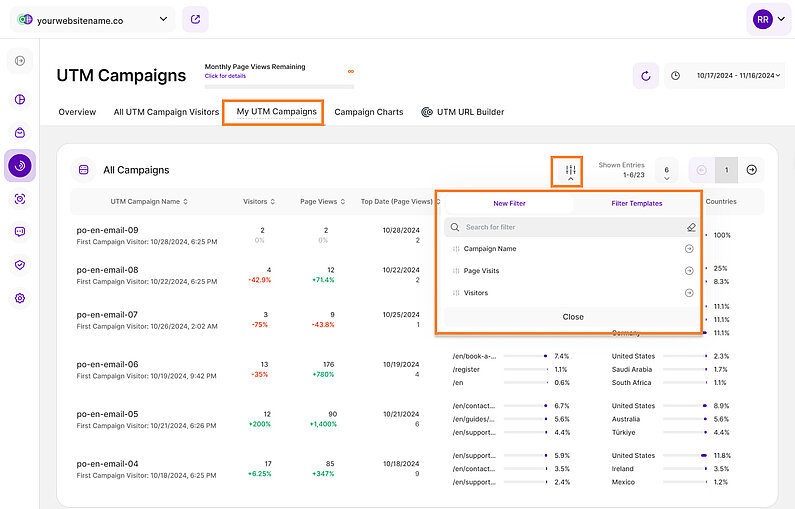Open the Overview tab

77,112
